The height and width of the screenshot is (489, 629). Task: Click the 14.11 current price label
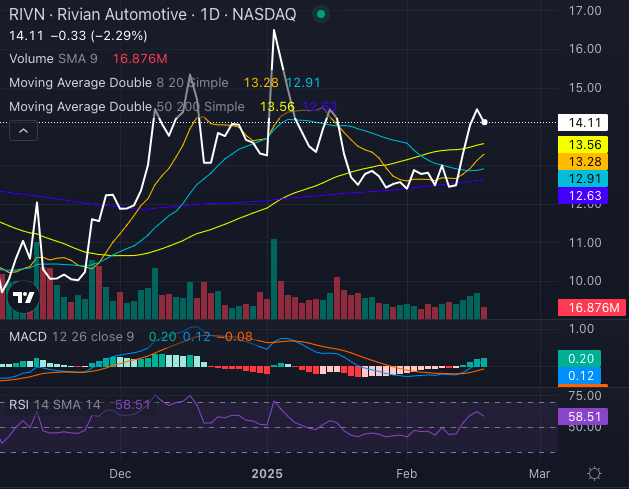[x=582, y=123]
